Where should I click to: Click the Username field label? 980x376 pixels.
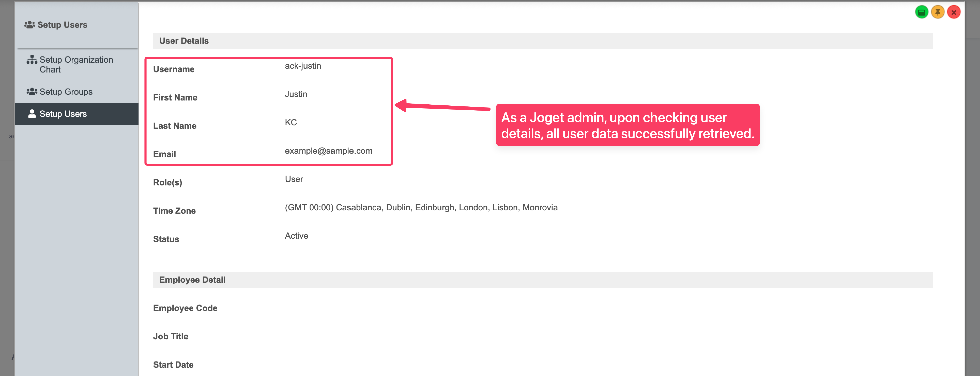tap(174, 69)
